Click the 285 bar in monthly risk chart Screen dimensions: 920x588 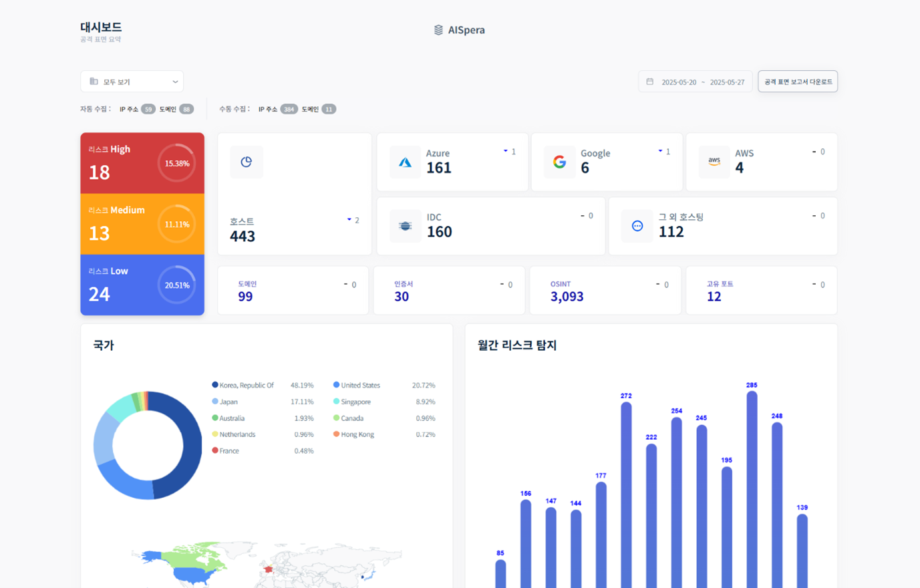tap(752, 488)
